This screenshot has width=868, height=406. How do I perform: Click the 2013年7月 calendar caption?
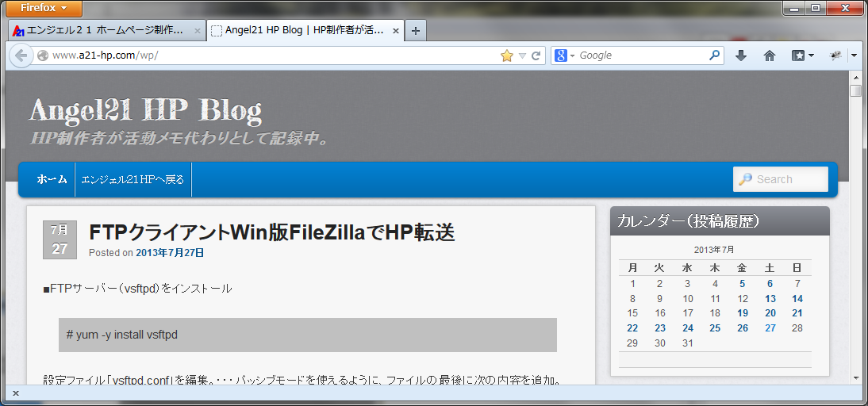point(714,250)
